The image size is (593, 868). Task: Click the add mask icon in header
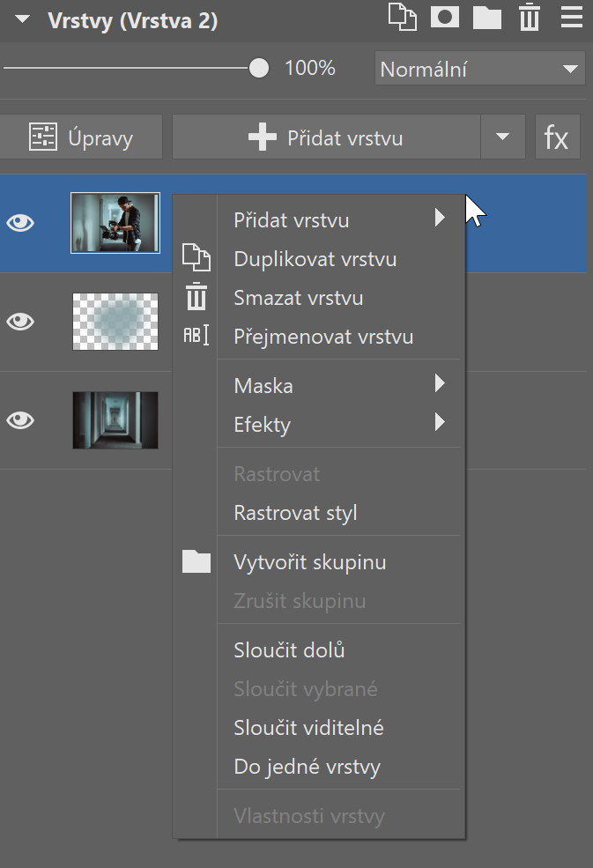pyautogui.click(x=445, y=18)
